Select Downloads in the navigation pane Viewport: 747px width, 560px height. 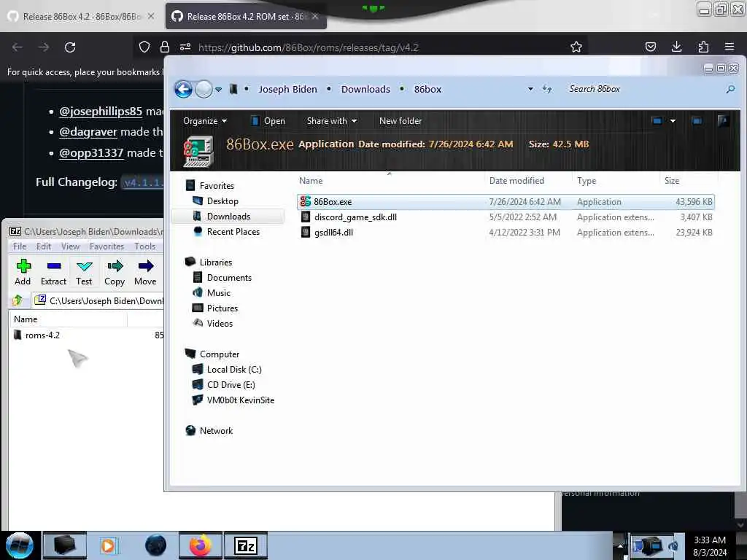(228, 216)
